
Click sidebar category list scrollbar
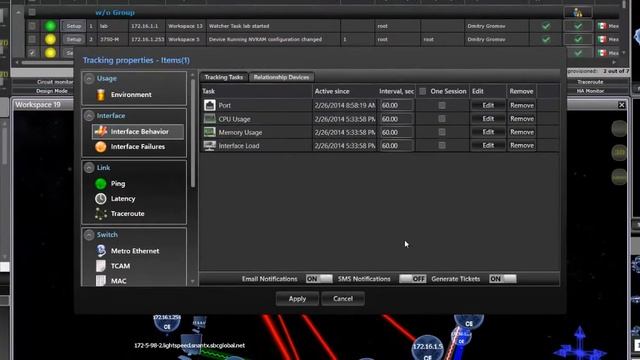coord(193,133)
